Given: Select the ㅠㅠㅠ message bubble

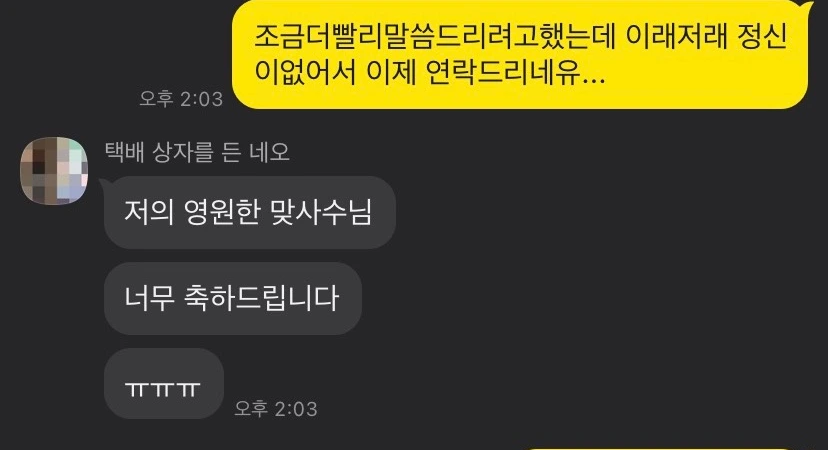Looking at the screenshot, I should pyautogui.click(x=164, y=384).
